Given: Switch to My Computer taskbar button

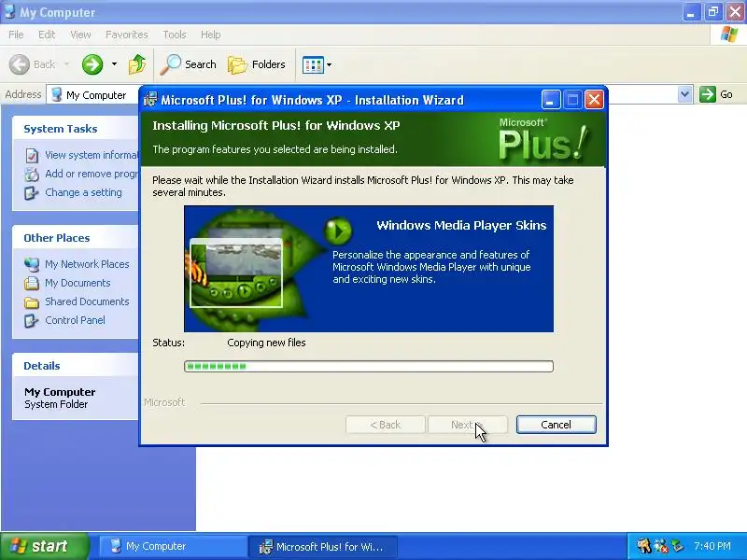Looking at the screenshot, I should (x=172, y=546).
